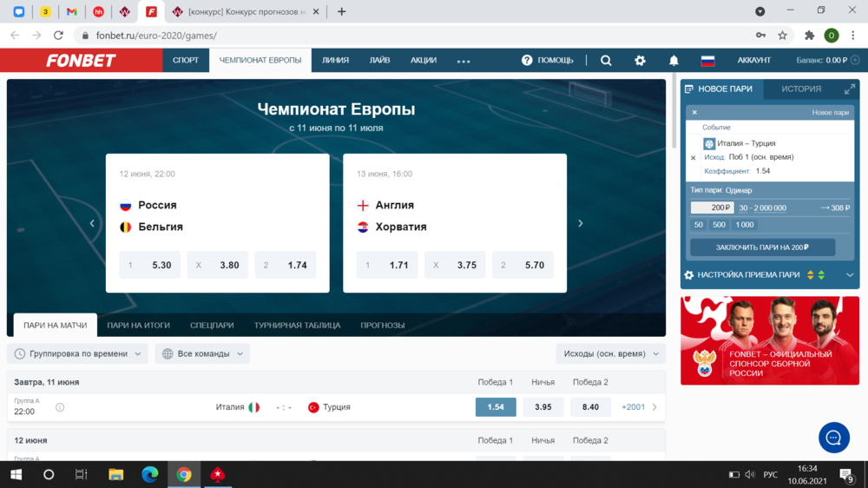
Task: Open the История tab in bet slip
Action: [x=800, y=89]
